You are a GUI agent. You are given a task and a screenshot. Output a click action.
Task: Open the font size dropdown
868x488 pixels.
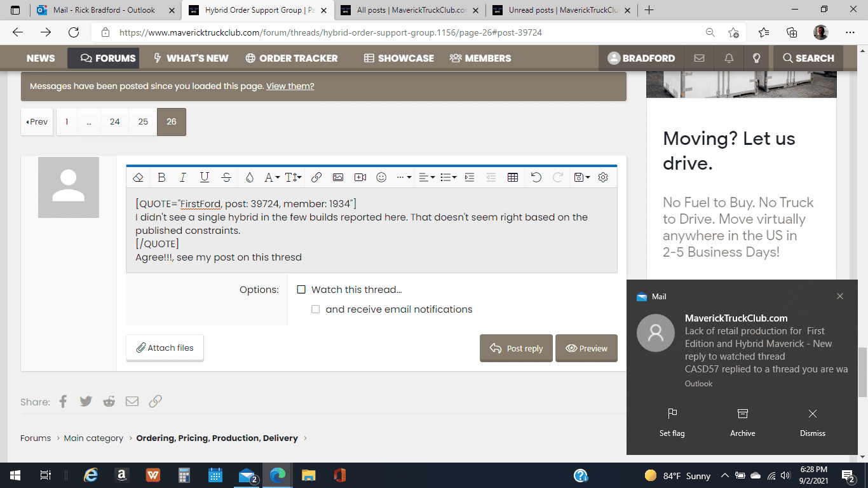(293, 178)
